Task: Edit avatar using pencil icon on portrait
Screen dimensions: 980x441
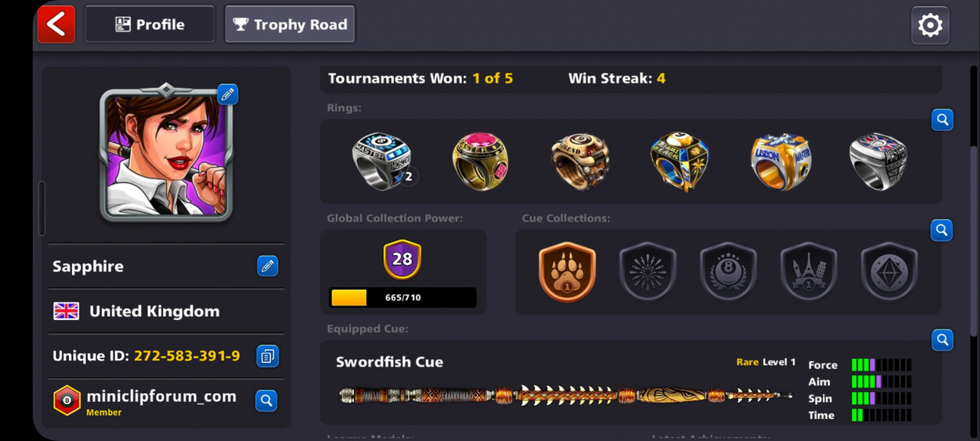Action: click(227, 94)
